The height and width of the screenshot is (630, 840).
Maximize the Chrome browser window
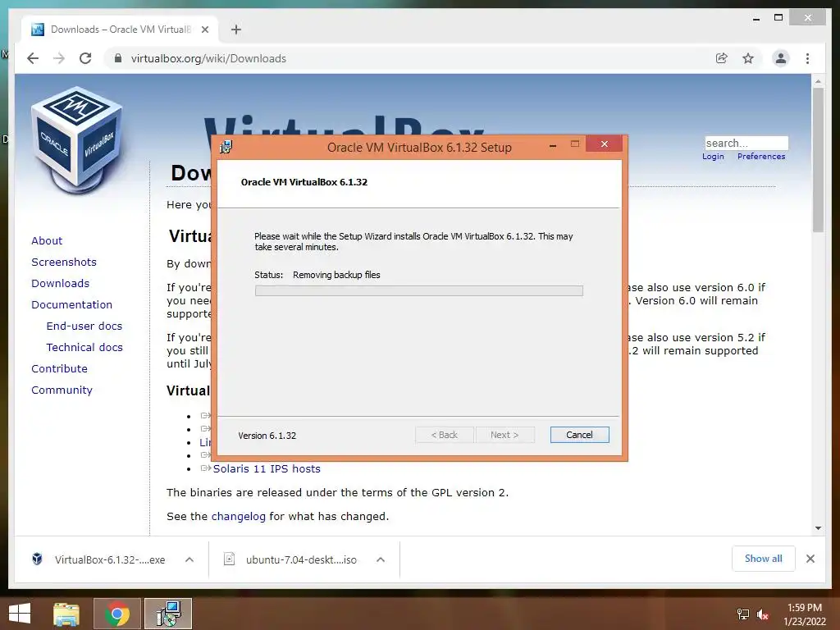(778, 18)
